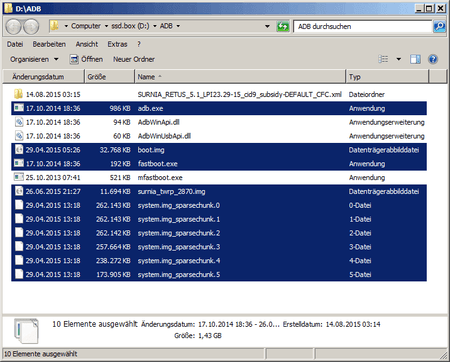Expand the arrow before ADB breadcrumb

click(x=155, y=26)
